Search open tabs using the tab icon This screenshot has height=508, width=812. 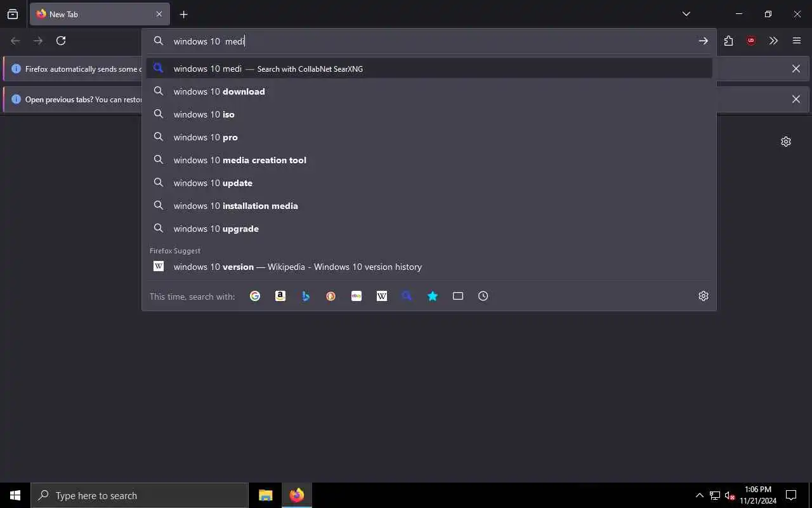pyautogui.click(x=458, y=296)
